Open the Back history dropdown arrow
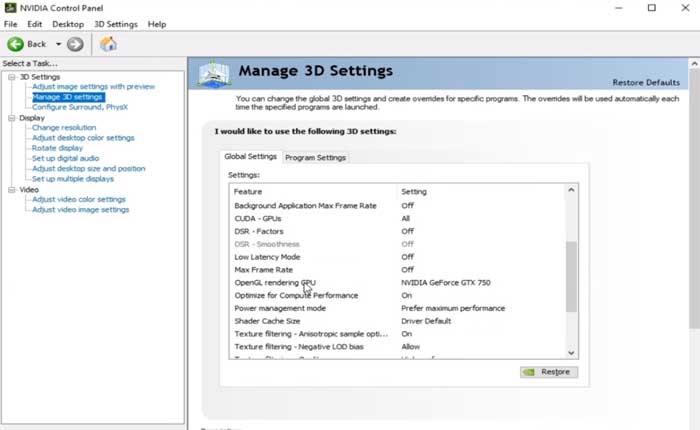 click(x=58, y=44)
